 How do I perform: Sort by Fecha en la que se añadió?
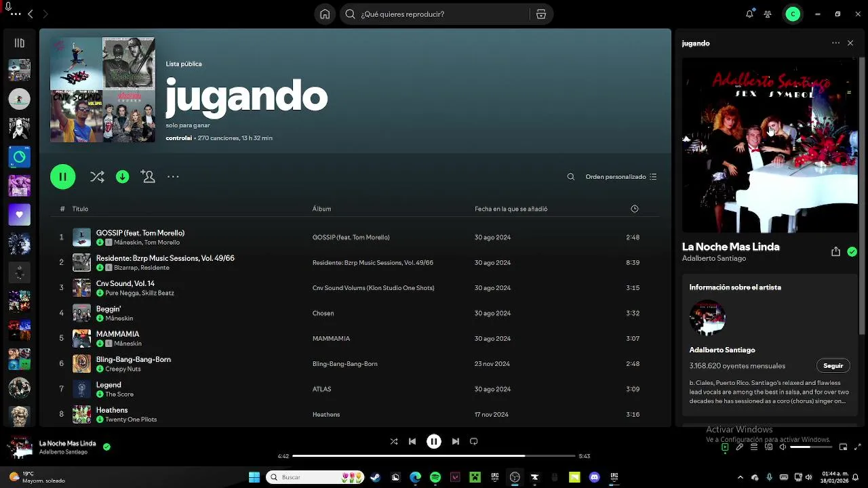pos(511,209)
